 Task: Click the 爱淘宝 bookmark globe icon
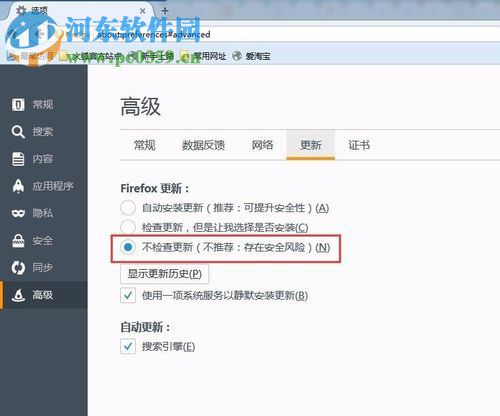click(x=237, y=56)
